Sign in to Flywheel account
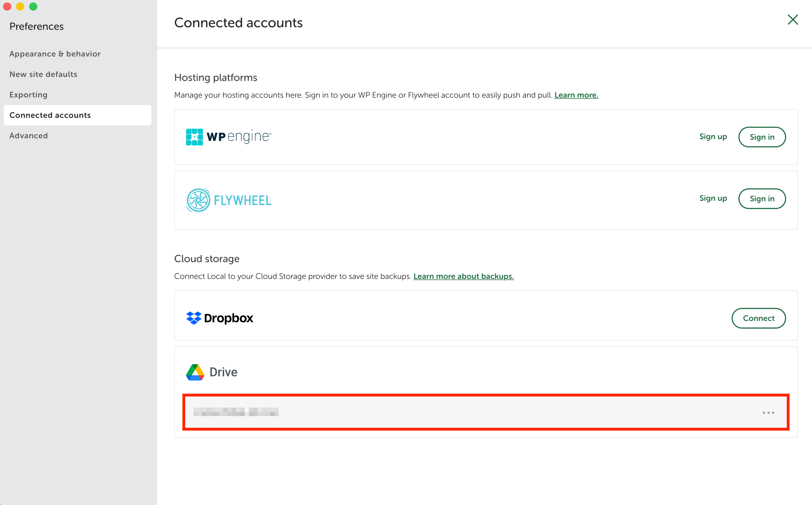Image resolution: width=812 pixels, height=505 pixels. [x=762, y=199]
